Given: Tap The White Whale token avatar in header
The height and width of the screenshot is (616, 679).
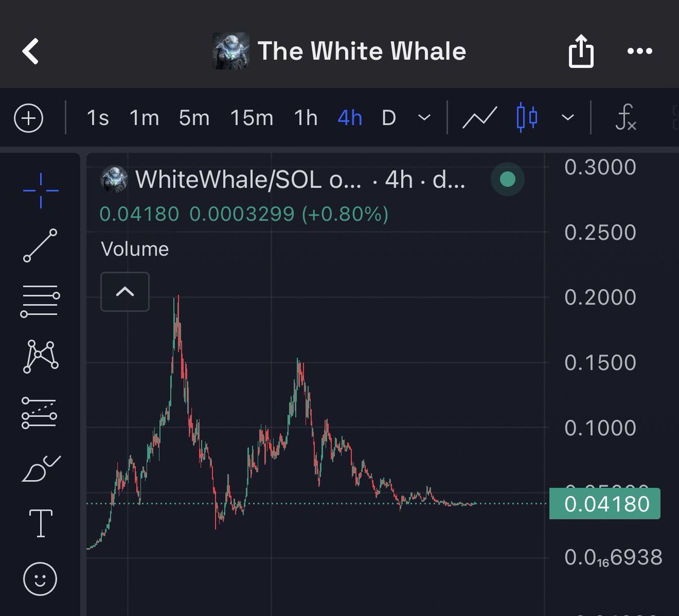Looking at the screenshot, I should (230, 51).
